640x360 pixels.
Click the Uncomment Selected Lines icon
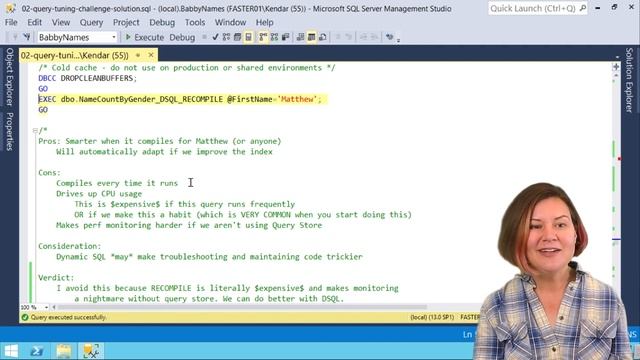(x=348, y=37)
